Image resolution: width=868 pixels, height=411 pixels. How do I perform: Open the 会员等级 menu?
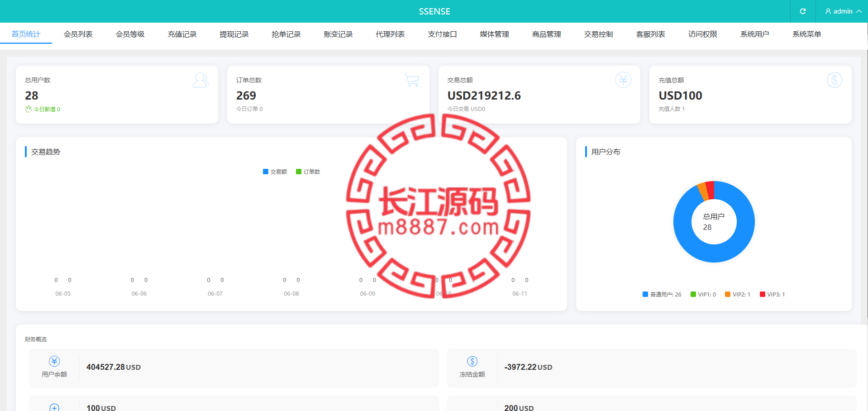[130, 34]
